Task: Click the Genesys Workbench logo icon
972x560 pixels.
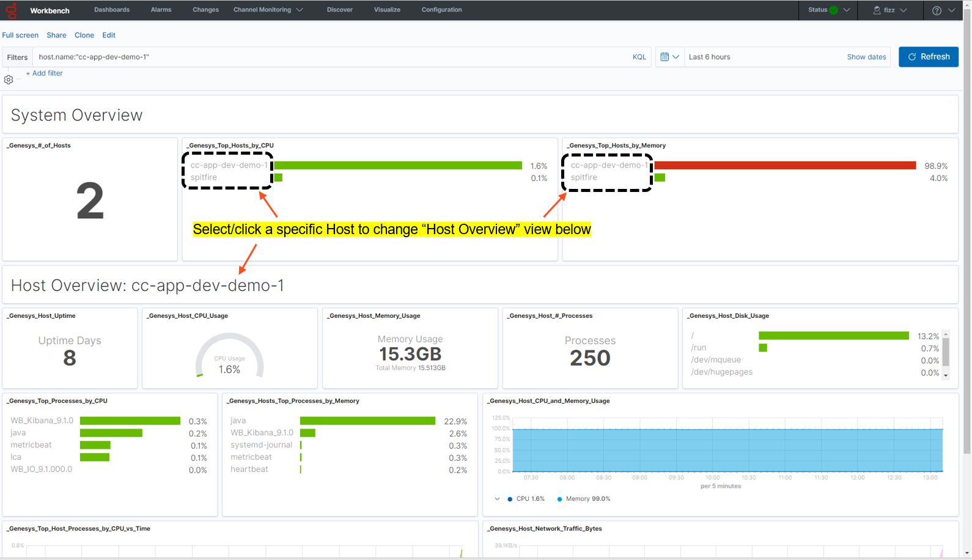Action: click(x=12, y=10)
